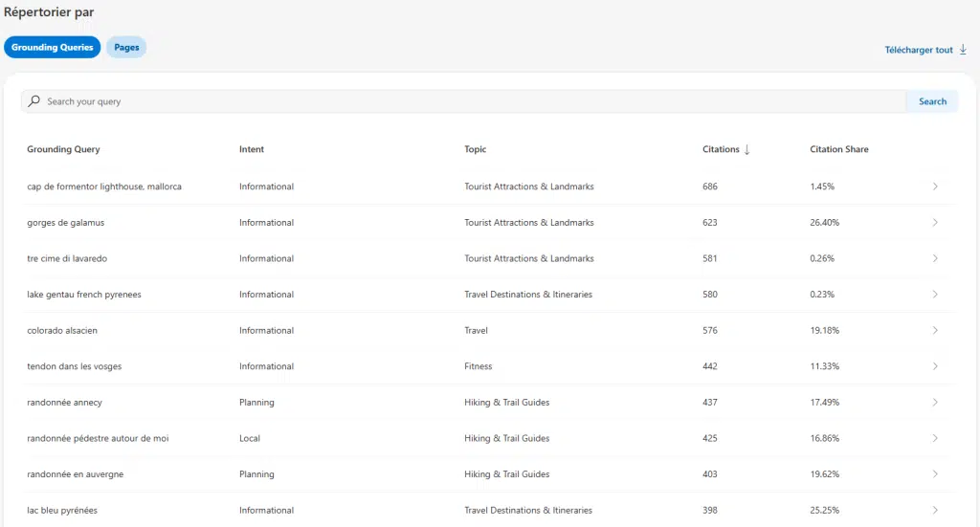980x527 pixels.
Task: Select query tre cime di lavaredo
Action: 67,258
